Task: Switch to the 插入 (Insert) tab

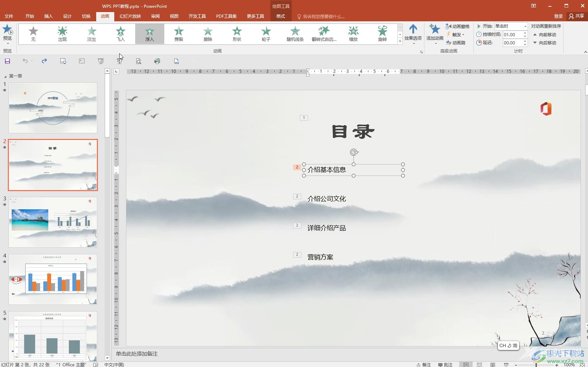Action: point(48,16)
